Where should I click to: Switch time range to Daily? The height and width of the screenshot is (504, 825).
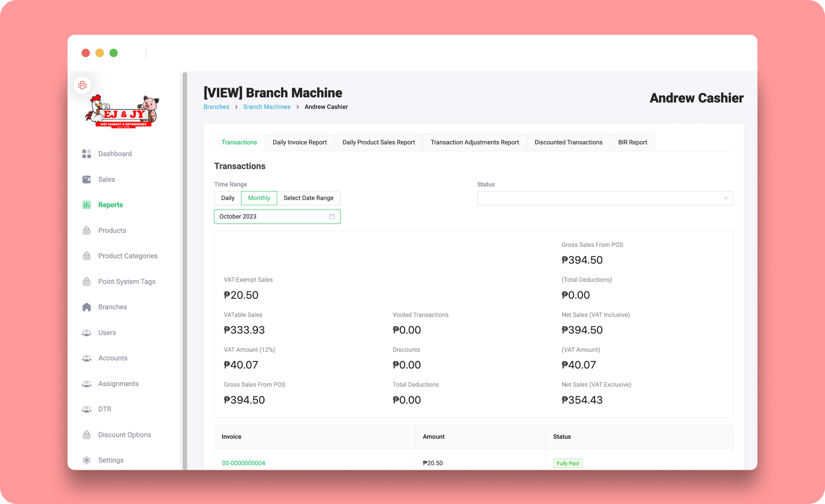(x=228, y=198)
